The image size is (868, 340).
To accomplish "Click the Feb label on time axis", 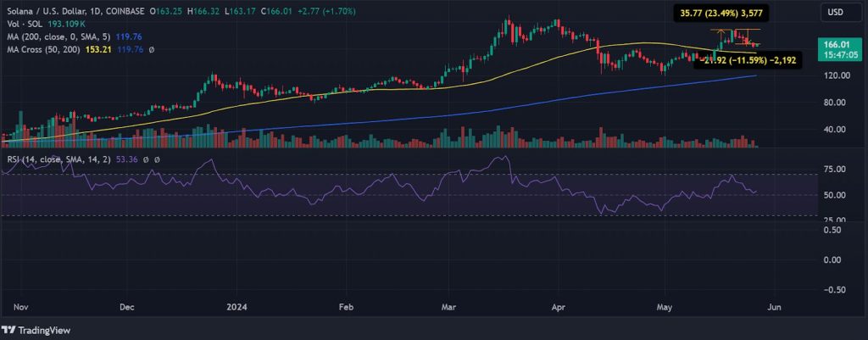I will point(346,306).
